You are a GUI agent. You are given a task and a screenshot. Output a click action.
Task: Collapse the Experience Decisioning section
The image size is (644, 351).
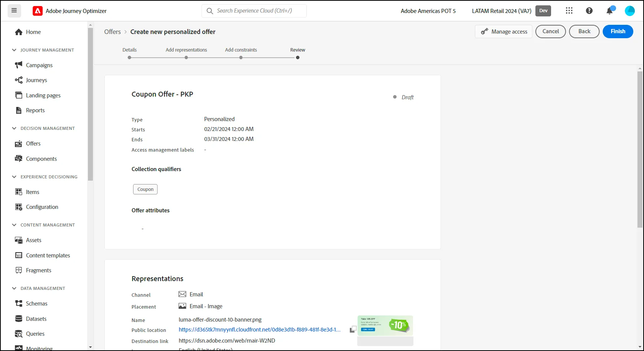pyautogui.click(x=14, y=177)
